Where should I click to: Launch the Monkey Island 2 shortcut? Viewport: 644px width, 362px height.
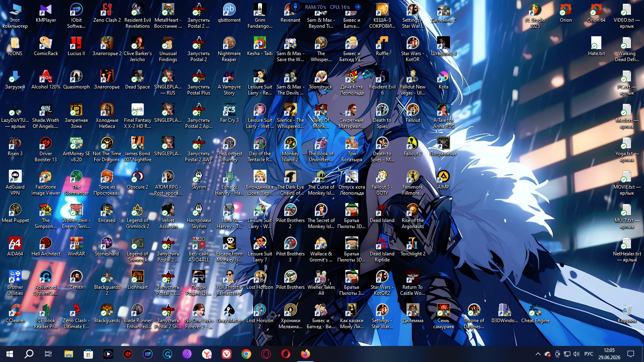291,150
